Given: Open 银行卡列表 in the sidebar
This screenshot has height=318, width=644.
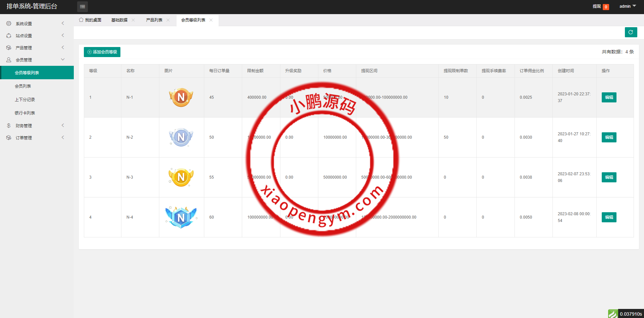Looking at the screenshot, I should click(x=25, y=113).
